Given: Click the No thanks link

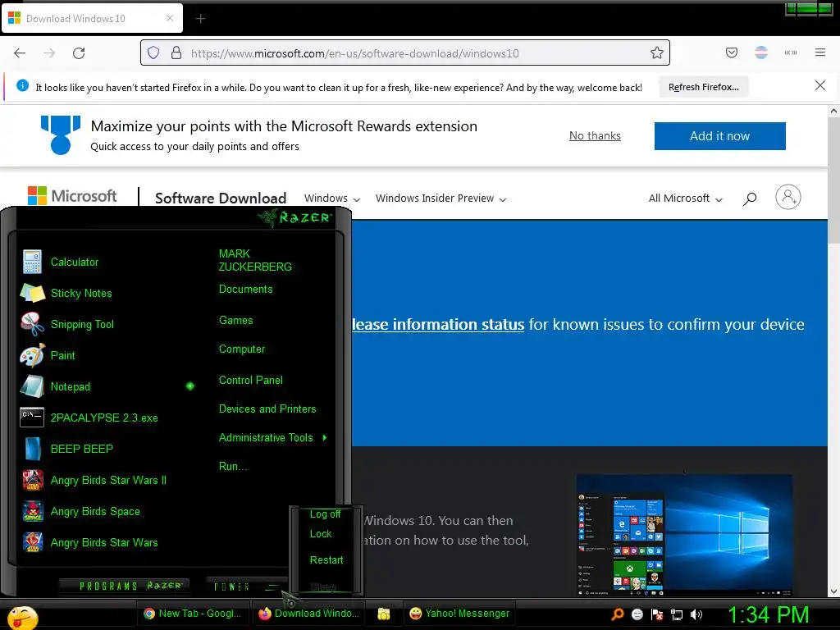Looking at the screenshot, I should click(595, 136).
